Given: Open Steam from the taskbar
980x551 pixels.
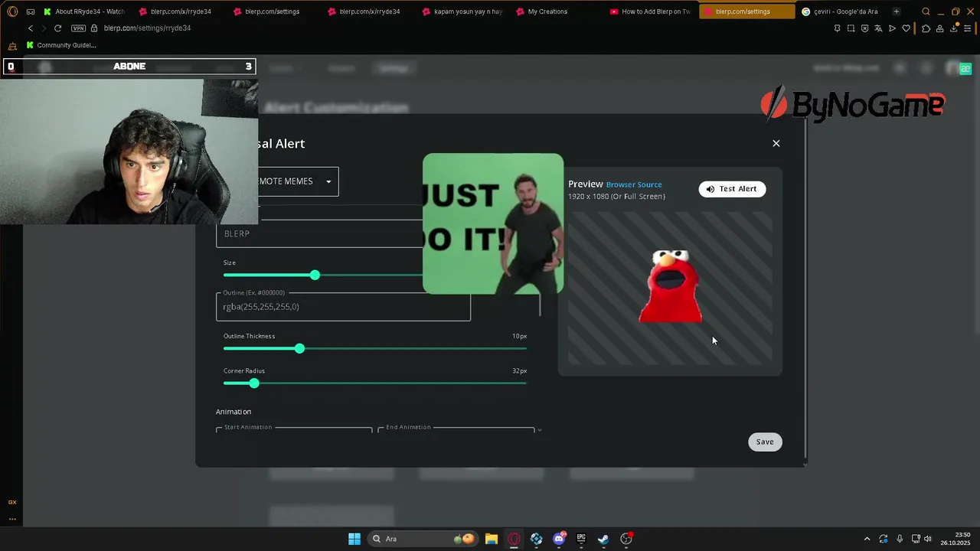Looking at the screenshot, I should [603, 539].
